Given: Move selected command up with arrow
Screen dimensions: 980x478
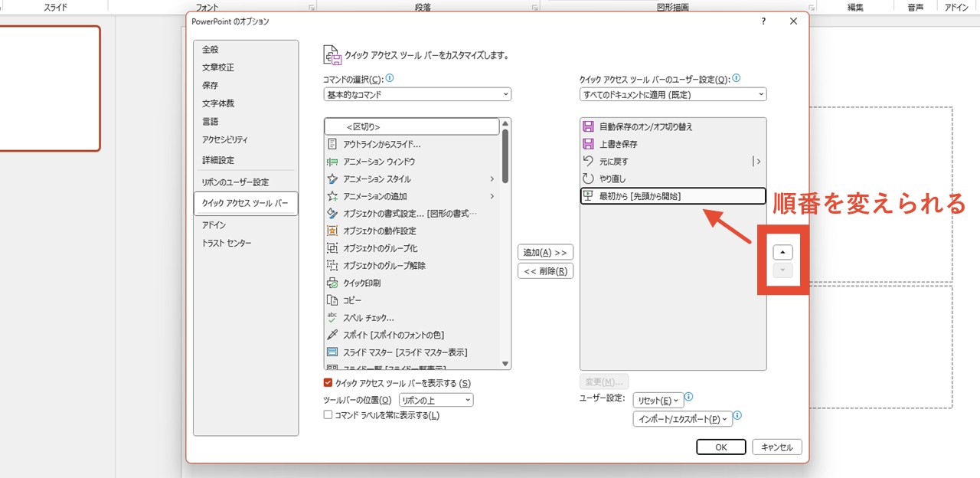Looking at the screenshot, I should pyautogui.click(x=782, y=252).
